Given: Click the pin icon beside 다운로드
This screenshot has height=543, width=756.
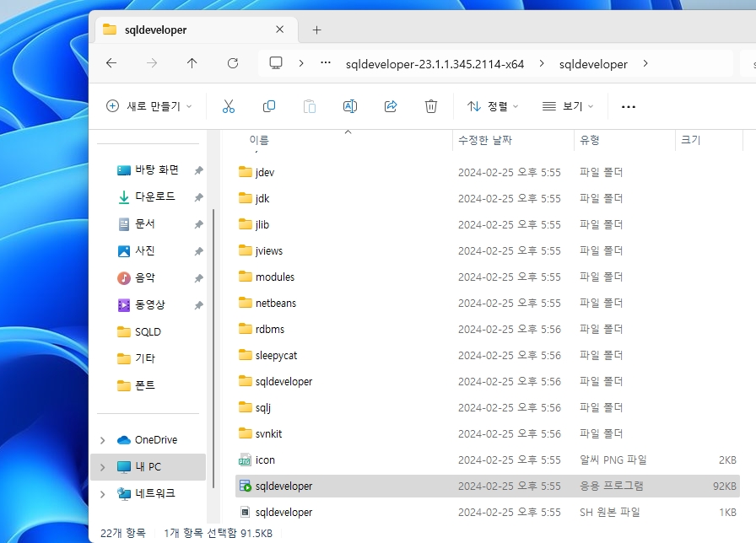Looking at the screenshot, I should [198, 197].
